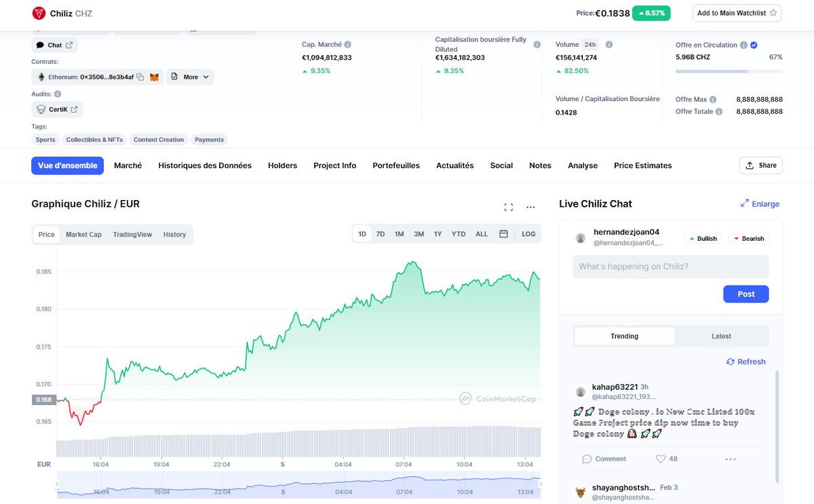Viewport: 814px width, 504px height.
Task: Open Historiques des Données tab
Action: pos(205,166)
